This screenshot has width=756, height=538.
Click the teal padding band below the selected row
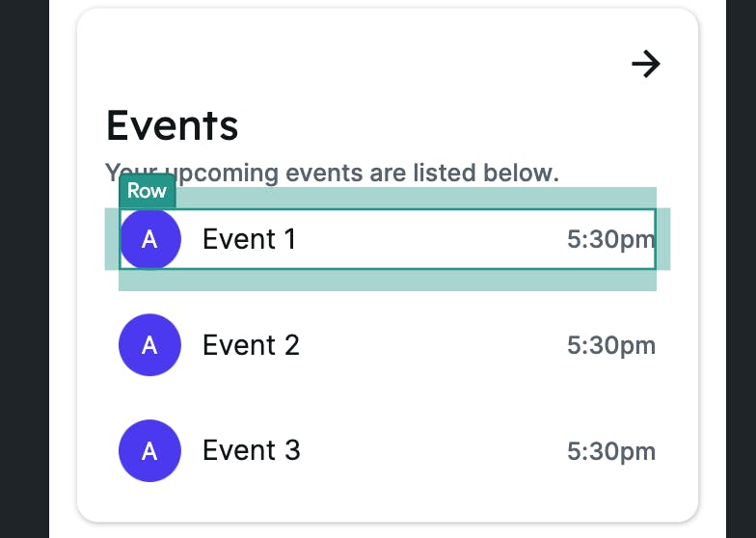coord(386,281)
